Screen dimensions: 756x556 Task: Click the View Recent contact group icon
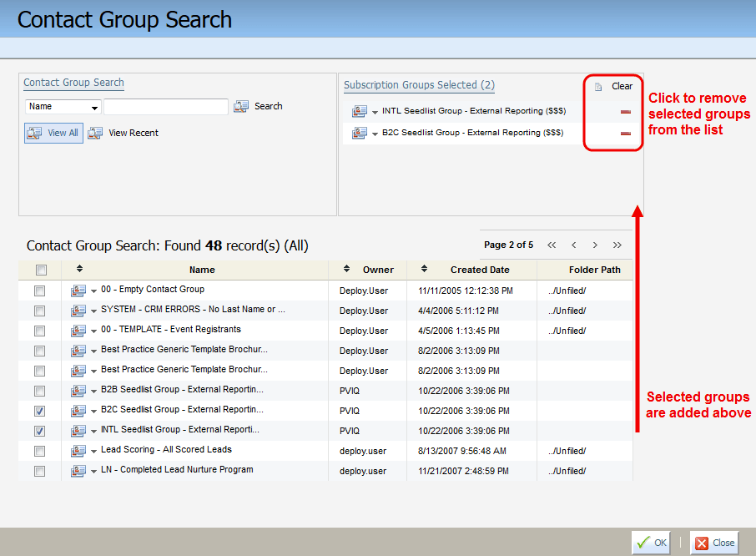tap(95, 132)
